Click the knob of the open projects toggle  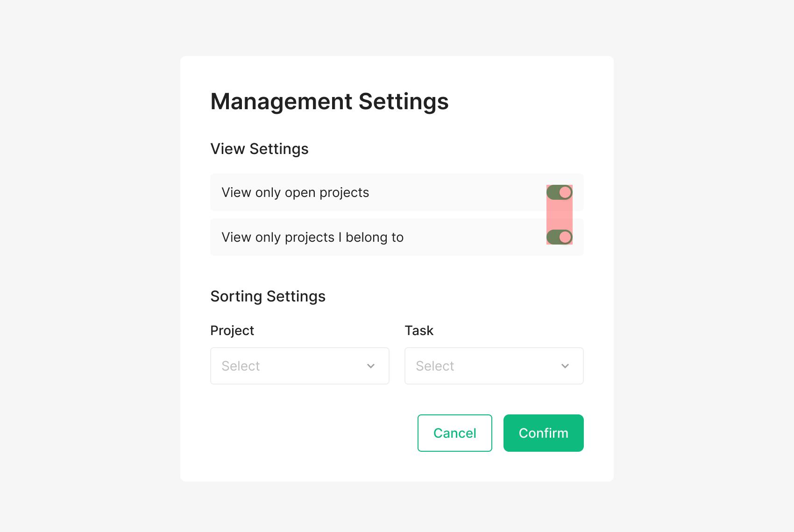tap(565, 192)
